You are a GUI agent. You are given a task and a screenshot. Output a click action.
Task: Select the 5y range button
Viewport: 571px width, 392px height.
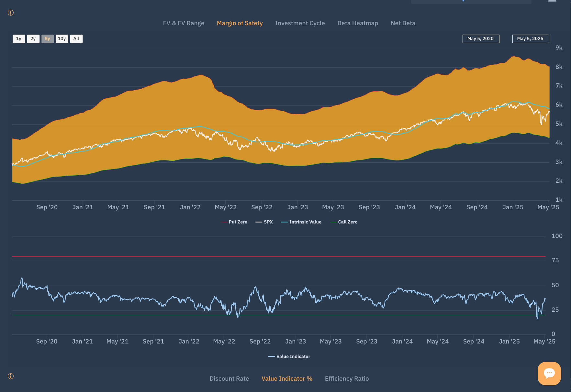tap(48, 39)
